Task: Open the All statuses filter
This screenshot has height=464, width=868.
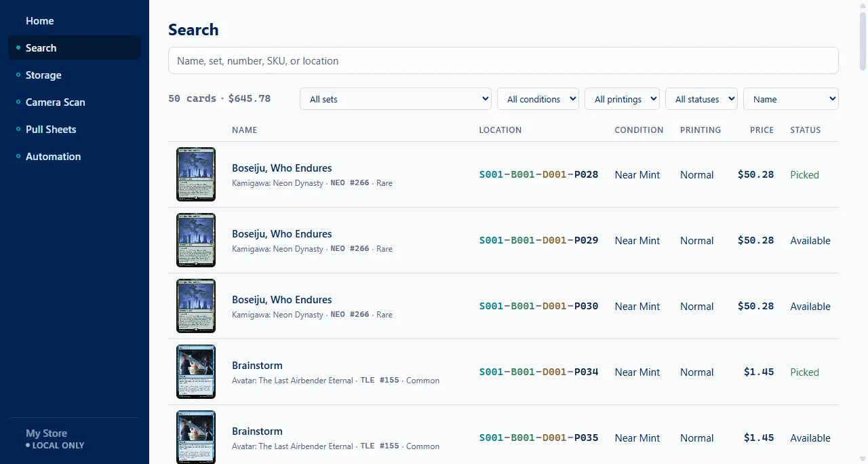Action: click(x=701, y=99)
